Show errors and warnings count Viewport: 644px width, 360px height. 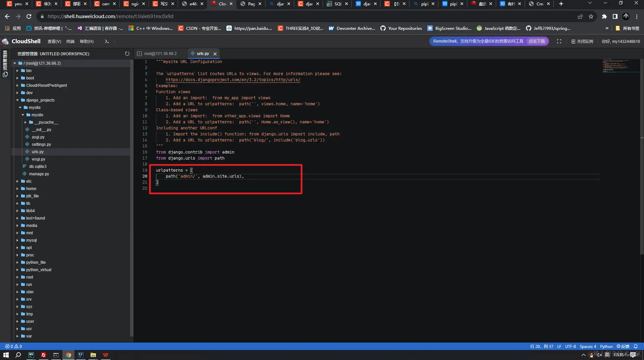(x=14, y=346)
